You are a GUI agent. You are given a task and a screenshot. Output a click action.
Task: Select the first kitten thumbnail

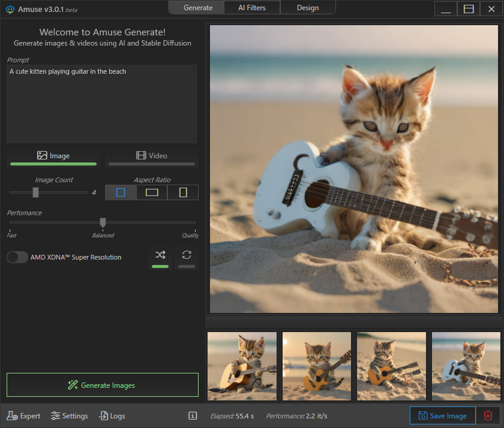click(242, 366)
